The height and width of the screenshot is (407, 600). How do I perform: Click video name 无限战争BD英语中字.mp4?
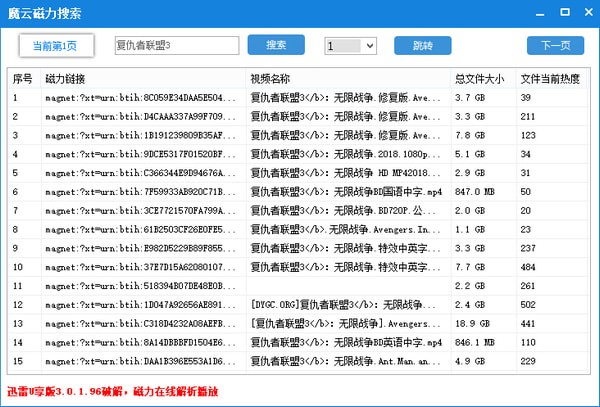346,342
